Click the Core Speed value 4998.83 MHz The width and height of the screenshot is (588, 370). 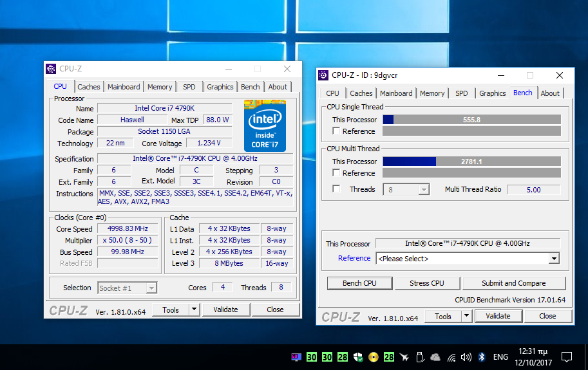[128, 228]
